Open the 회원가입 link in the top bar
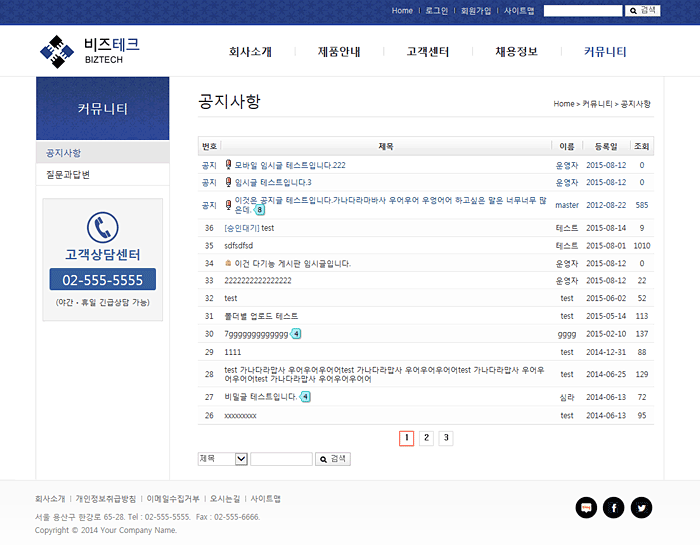The width and height of the screenshot is (700, 545). [x=476, y=10]
